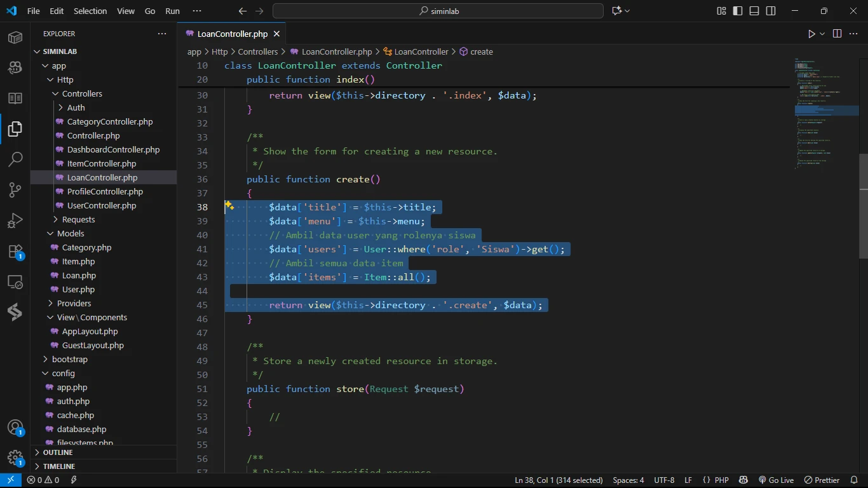Click Go Live in the status bar
Image resolution: width=868 pixels, height=488 pixels.
point(776,480)
